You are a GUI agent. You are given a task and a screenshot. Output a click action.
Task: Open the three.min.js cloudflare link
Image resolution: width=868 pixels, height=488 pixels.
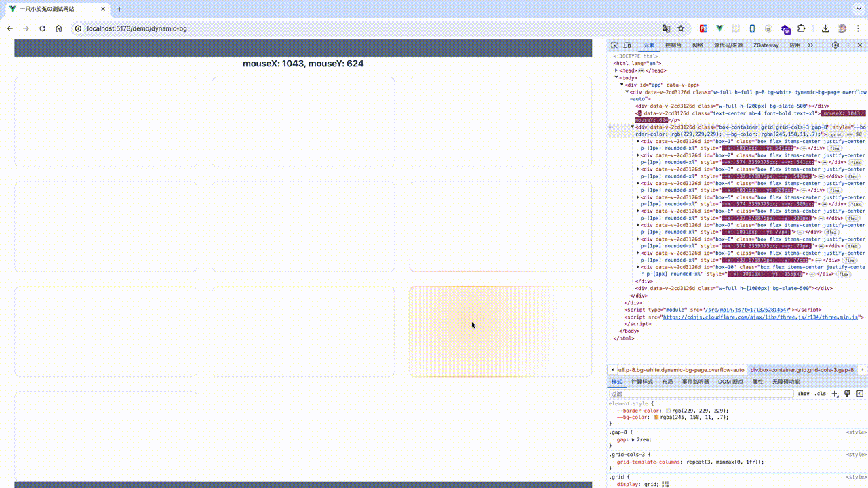click(760, 317)
